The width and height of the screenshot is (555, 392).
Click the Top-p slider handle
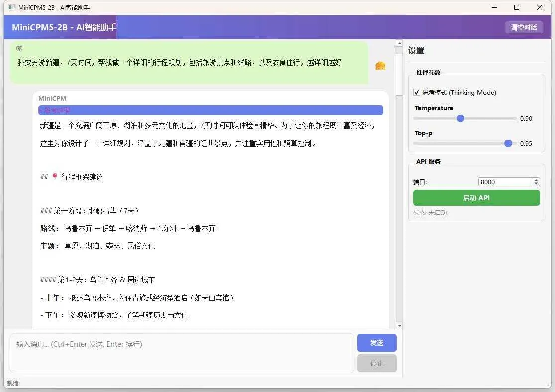click(x=508, y=143)
